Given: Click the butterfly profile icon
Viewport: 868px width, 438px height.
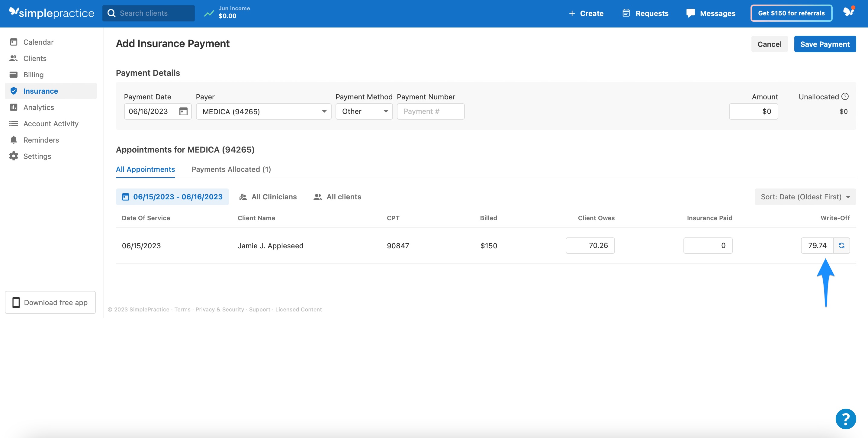Looking at the screenshot, I should click(849, 12).
